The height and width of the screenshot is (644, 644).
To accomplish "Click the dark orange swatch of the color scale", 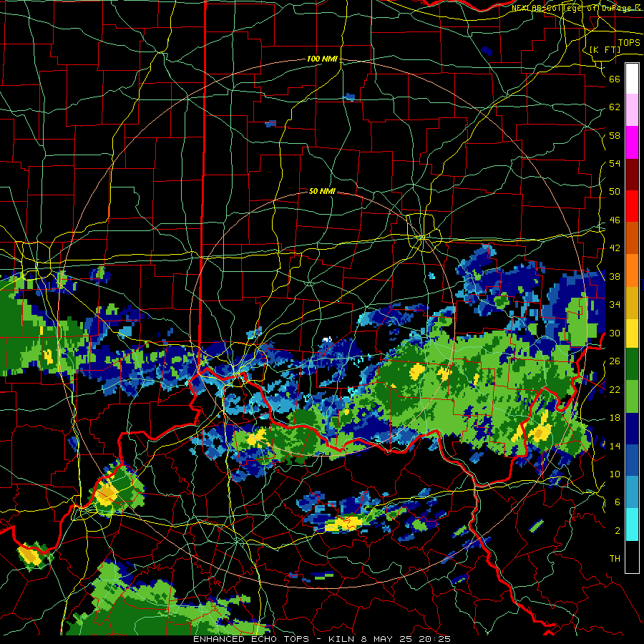I will (x=632, y=238).
